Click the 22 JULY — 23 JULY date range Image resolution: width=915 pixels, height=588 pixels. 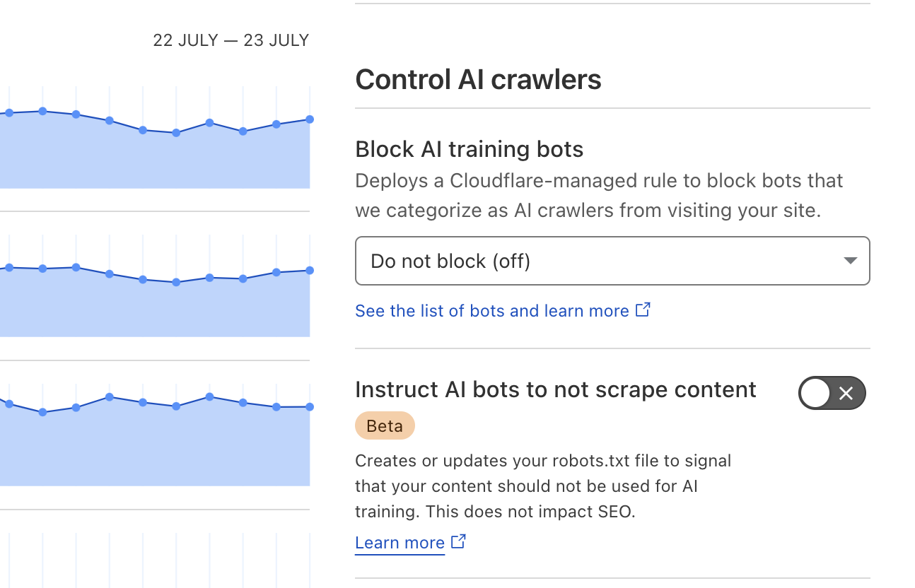(231, 40)
